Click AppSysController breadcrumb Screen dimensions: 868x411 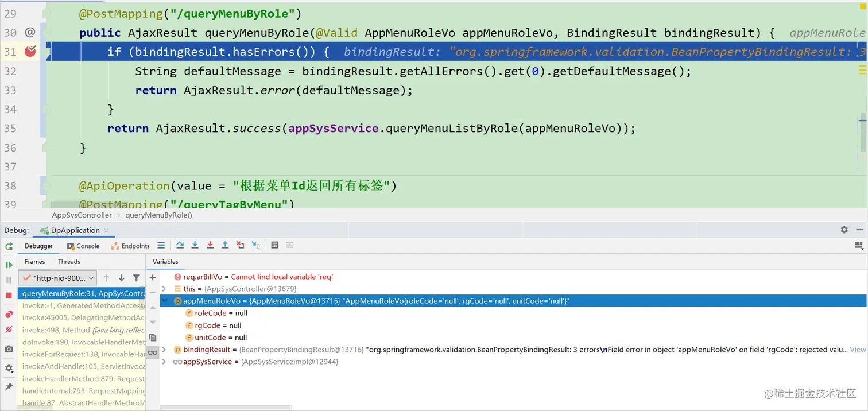(82, 215)
